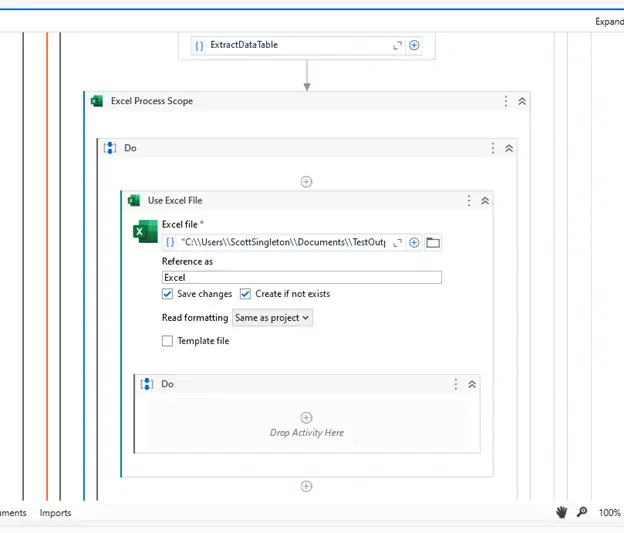The height and width of the screenshot is (533, 624).
Task: Add activity using plus above Use Excel File
Action: click(x=306, y=181)
